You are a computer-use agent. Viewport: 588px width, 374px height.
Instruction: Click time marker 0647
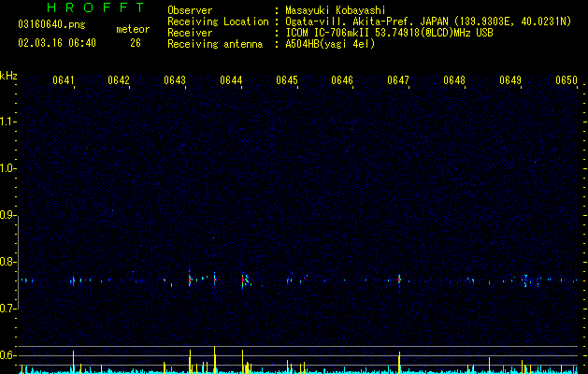click(398, 80)
